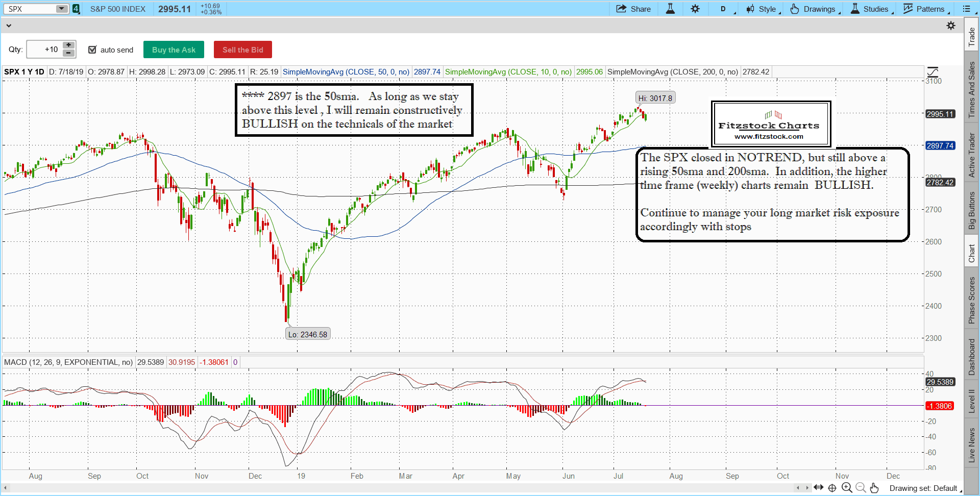
Task: Click the Share button
Action: coord(633,9)
